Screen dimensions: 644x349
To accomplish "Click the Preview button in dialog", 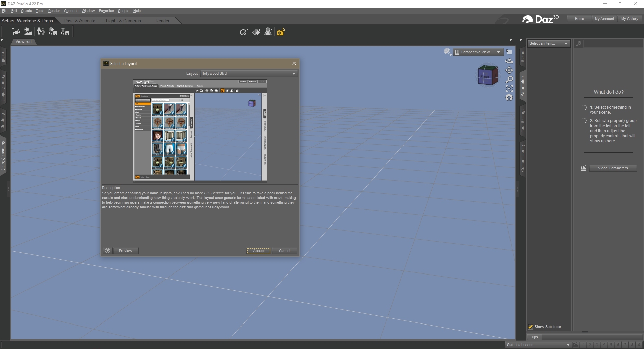I will coord(125,251).
